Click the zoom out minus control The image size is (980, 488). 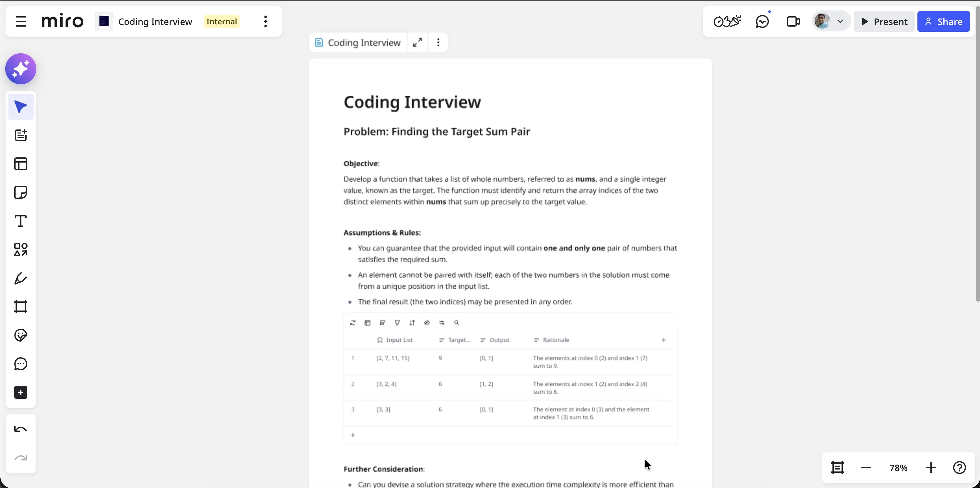tap(866, 468)
